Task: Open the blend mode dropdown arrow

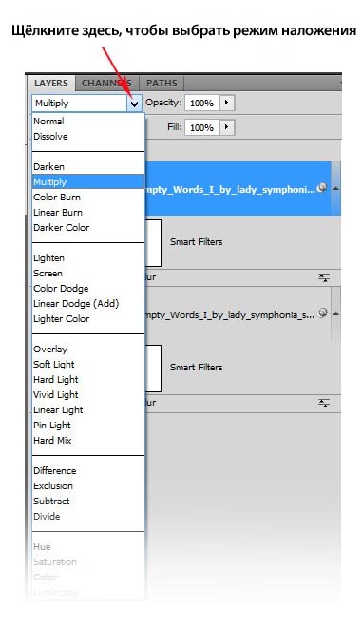Action: click(x=134, y=104)
